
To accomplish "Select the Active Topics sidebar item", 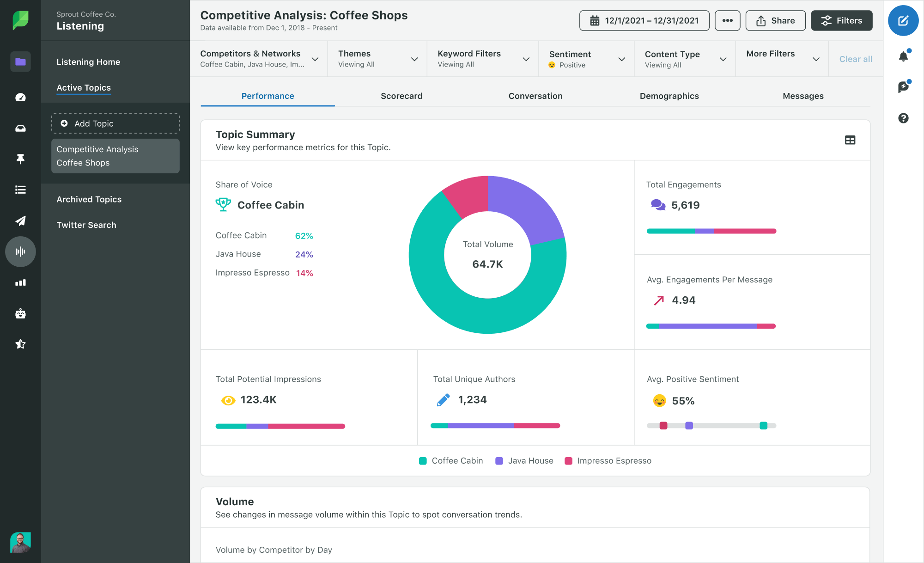I will point(84,87).
